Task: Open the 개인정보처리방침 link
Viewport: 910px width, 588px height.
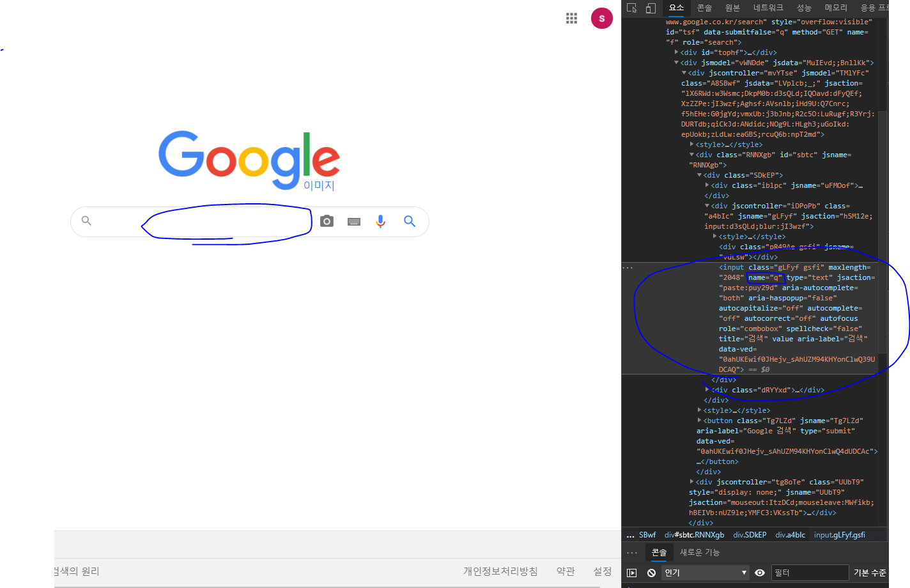Action: 500,571
